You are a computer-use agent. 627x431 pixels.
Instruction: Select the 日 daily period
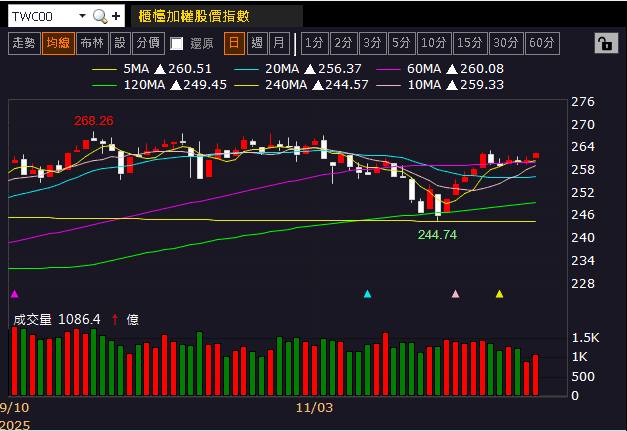click(x=234, y=43)
